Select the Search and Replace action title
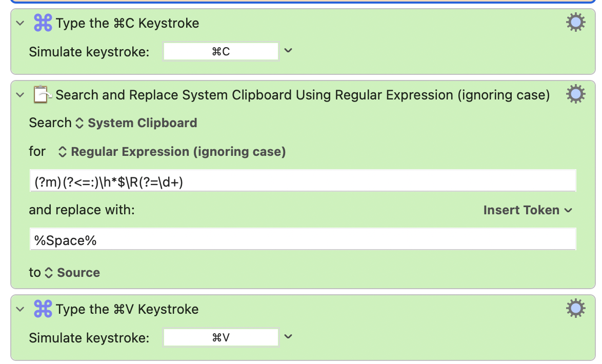Viewport: 602px width, 364px height. [x=303, y=95]
